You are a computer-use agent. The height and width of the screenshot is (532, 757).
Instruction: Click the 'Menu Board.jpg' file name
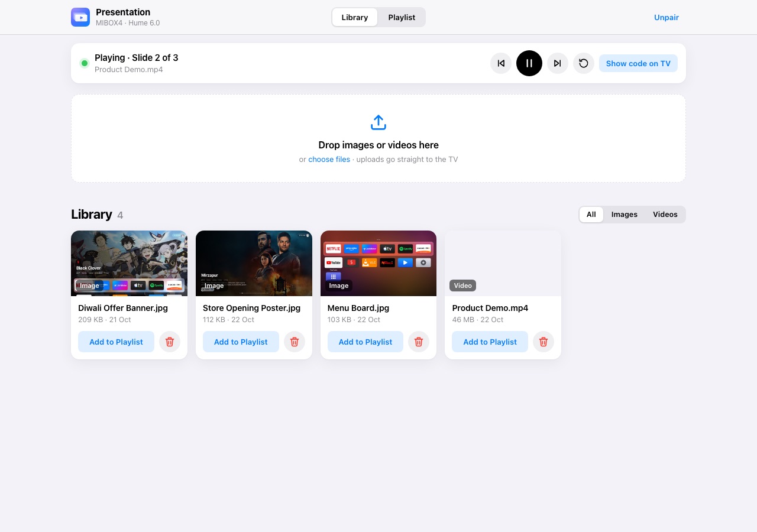[358, 308]
